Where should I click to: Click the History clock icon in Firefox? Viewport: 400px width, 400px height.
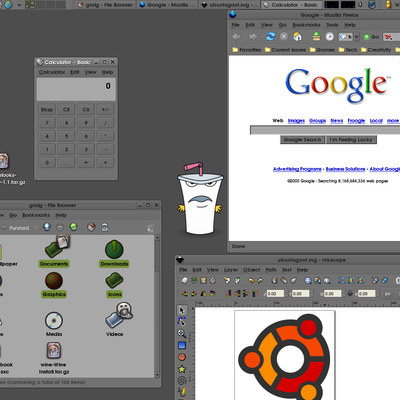[x=330, y=36]
